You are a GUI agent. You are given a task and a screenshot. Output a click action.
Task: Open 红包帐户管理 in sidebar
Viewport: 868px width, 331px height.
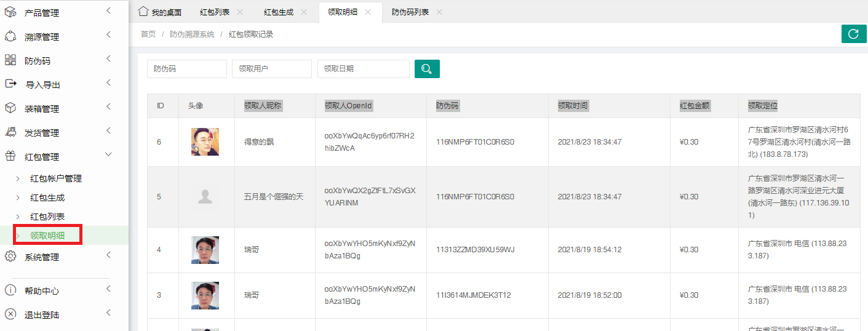[56, 178]
